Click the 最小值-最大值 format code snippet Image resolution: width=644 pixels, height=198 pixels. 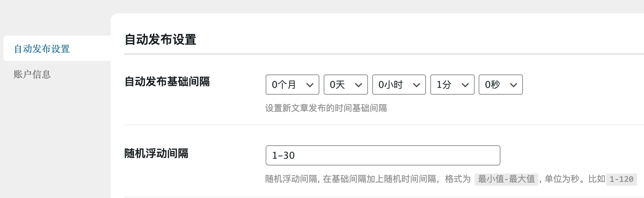[x=506, y=179]
